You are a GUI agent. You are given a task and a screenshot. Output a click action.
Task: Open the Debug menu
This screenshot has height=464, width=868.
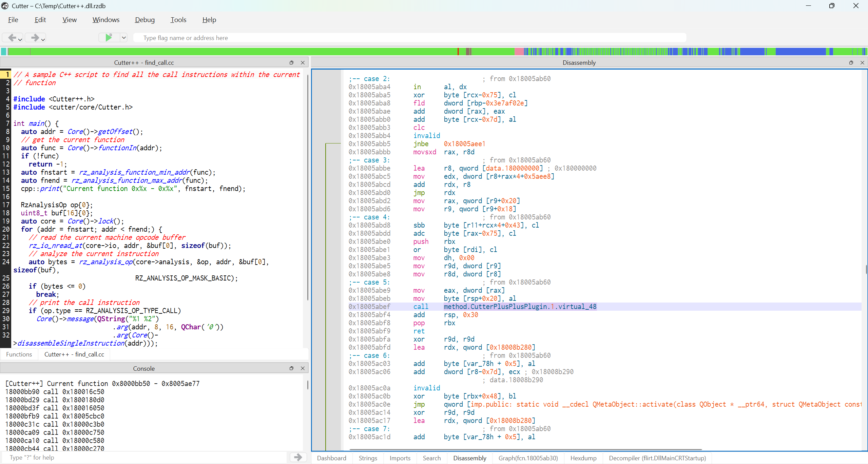[145, 20]
